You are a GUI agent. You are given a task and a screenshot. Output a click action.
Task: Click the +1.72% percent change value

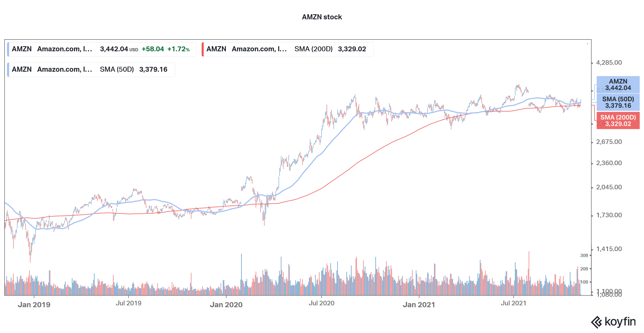(178, 49)
